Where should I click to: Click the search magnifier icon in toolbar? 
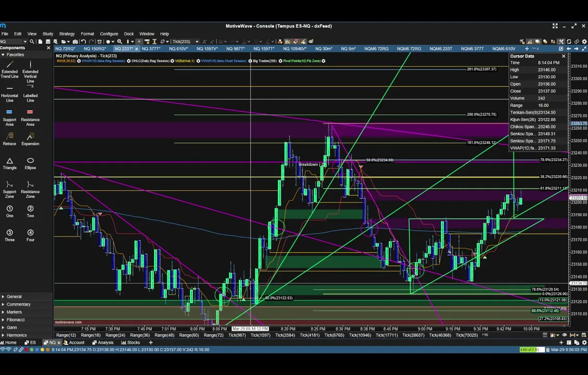coord(32,42)
